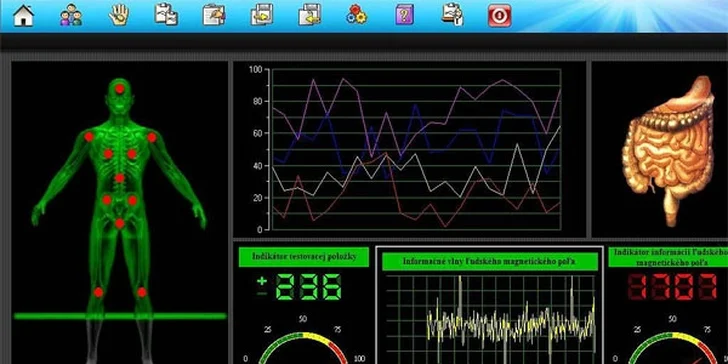Viewport: 728px width, 364px height.
Task: Open the people group patients icon
Action: point(71,15)
